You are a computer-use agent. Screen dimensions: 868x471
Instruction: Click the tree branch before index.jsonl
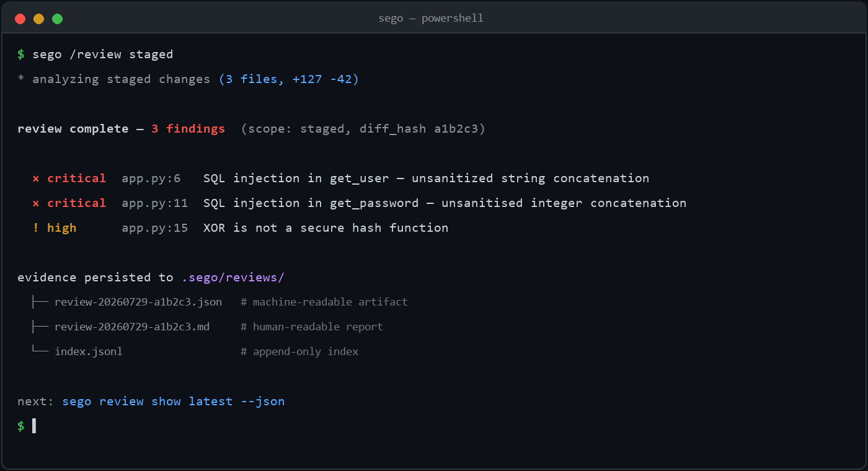pyautogui.click(x=40, y=351)
